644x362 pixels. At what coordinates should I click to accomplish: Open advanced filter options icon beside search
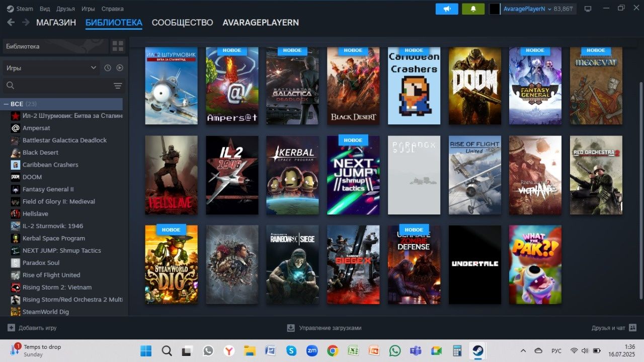click(x=118, y=86)
